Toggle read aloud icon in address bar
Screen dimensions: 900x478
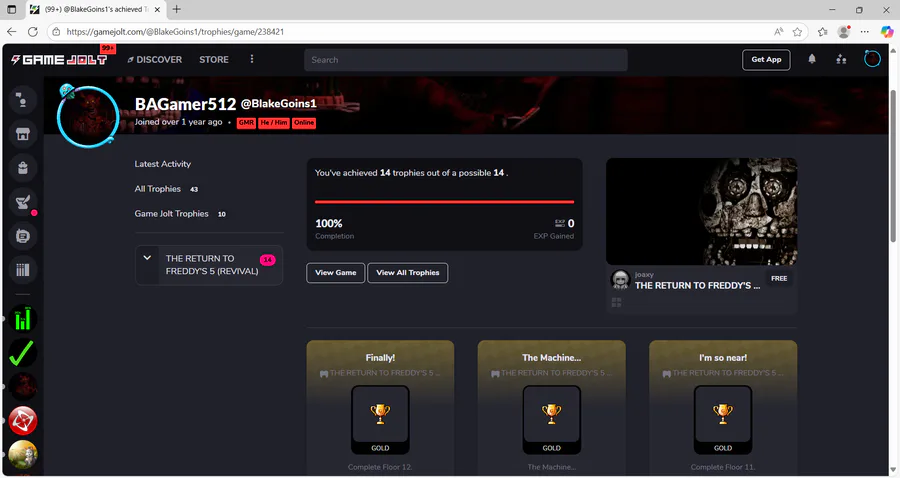coord(778,32)
